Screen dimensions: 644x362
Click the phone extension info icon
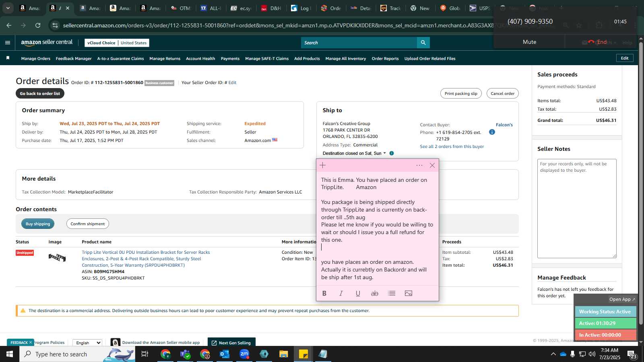pyautogui.click(x=492, y=132)
